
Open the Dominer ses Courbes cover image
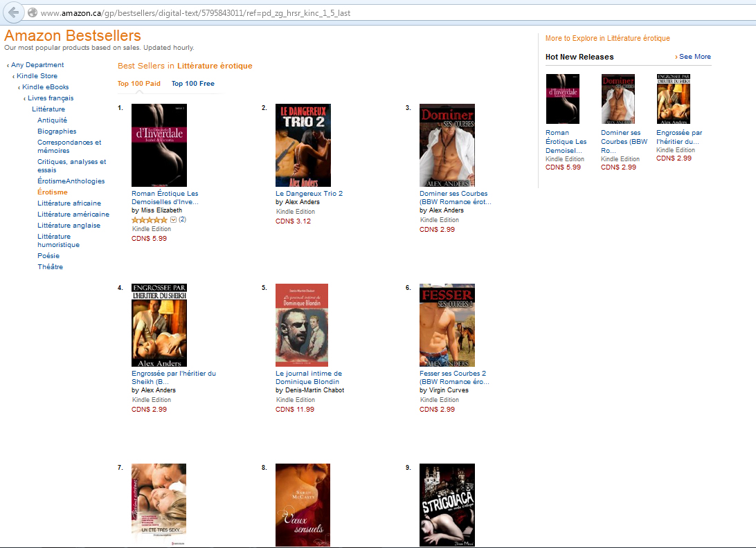tap(447, 145)
